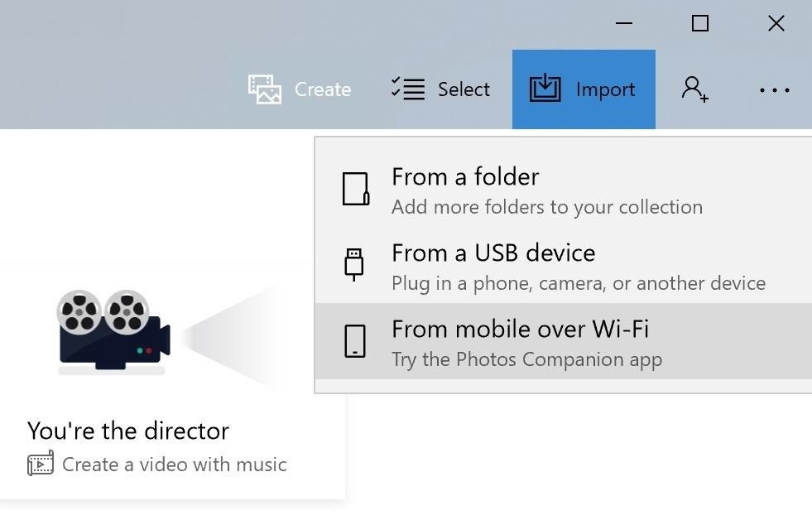Expand the Import dropdown menu
The image size is (812, 520).
[x=583, y=89]
